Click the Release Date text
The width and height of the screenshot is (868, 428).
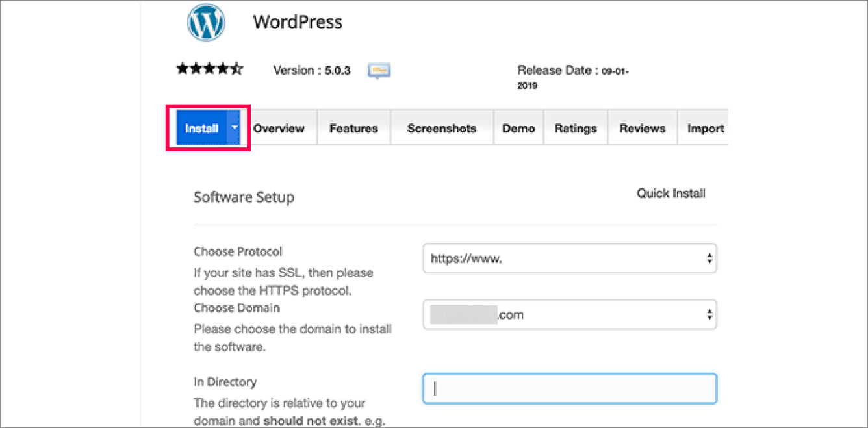point(573,77)
